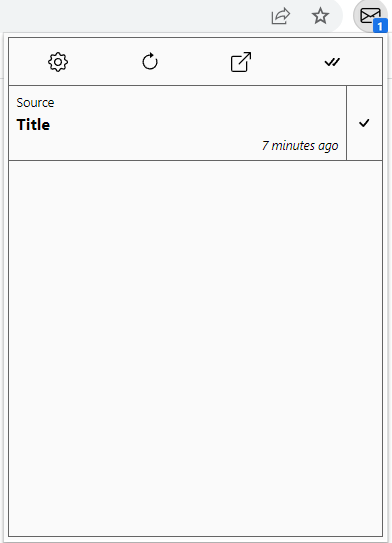Open the inbox in a new tab

pos(241,62)
